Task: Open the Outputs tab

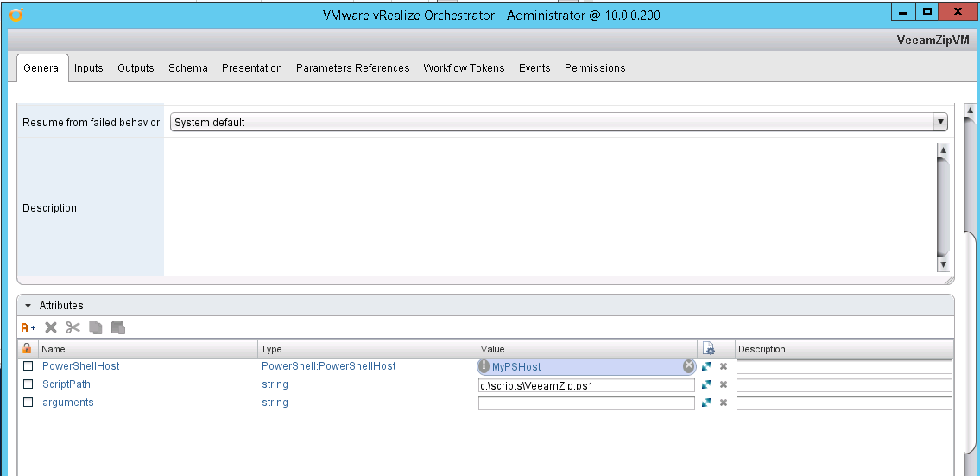Action: click(x=136, y=68)
